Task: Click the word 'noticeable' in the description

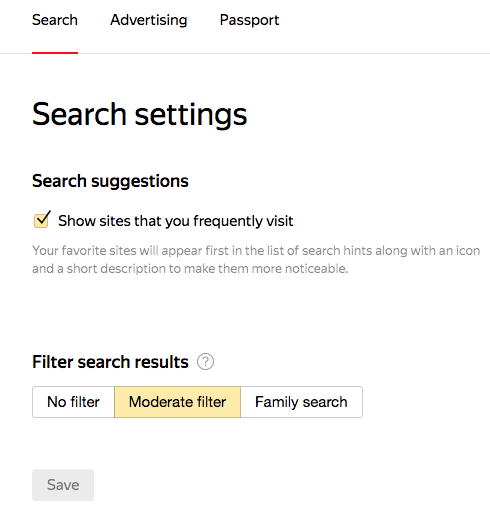Action: click(316, 269)
